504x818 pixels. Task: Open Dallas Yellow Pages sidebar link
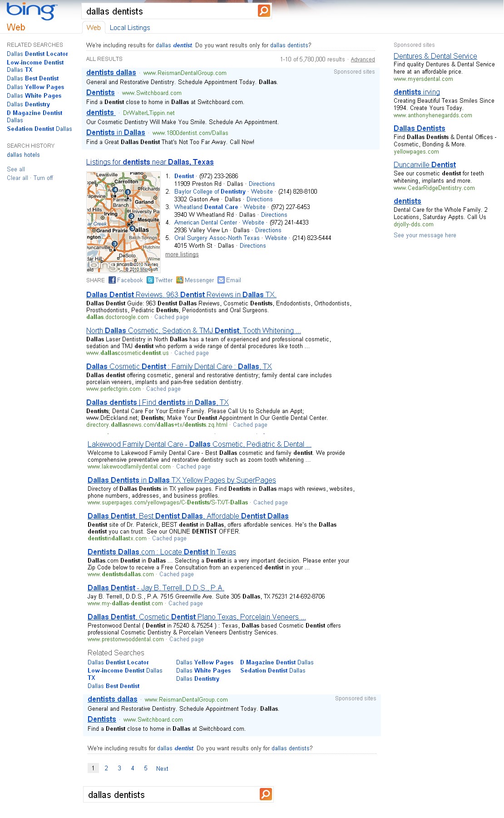click(x=35, y=87)
